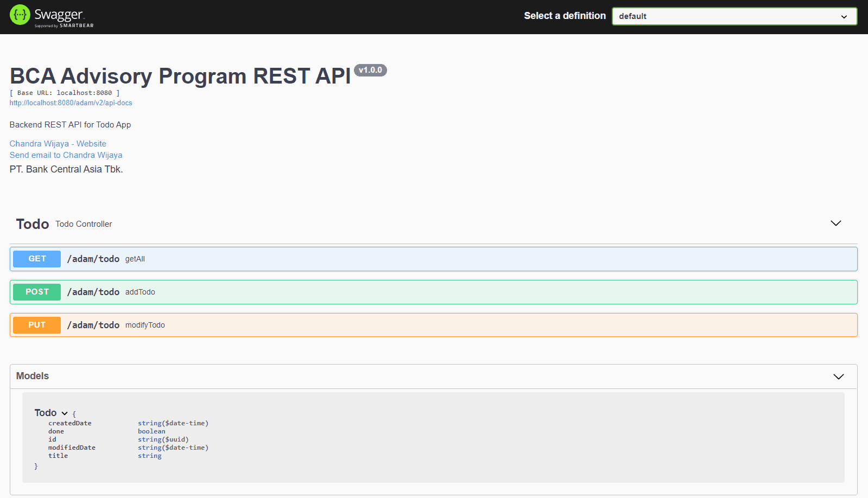The height and width of the screenshot is (498, 868).
Task: Click the Todo Controller description text
Action: point(84,224)
